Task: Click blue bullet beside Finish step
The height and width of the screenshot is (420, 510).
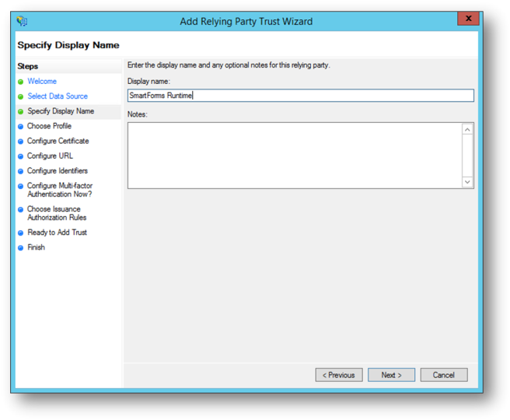Action: 20,248
